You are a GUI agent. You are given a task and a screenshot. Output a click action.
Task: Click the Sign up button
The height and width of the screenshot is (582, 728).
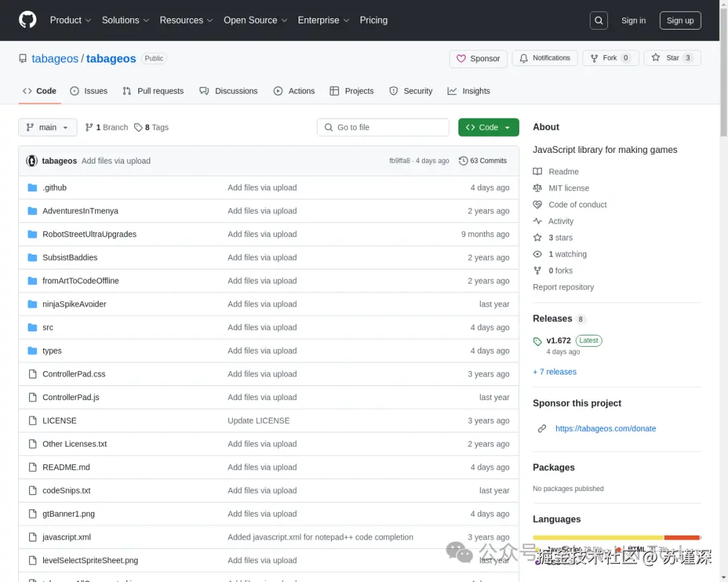680,20
